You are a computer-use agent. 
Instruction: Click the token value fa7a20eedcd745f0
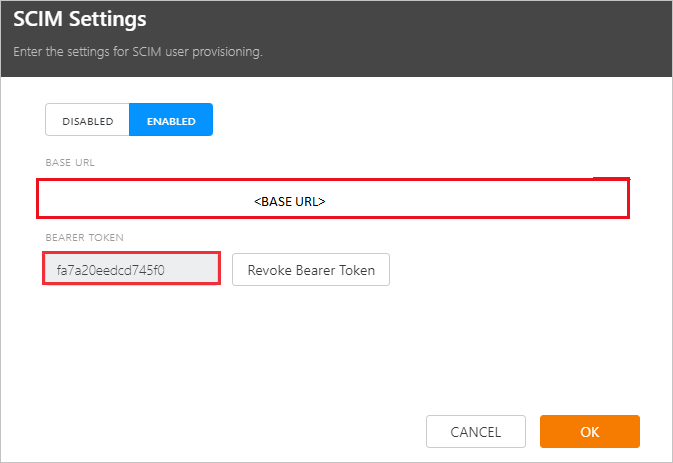tap(110, 270)
